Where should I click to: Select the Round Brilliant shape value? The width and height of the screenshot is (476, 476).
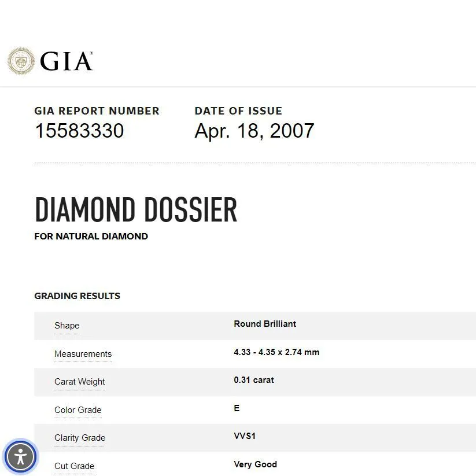click(265, 324)
